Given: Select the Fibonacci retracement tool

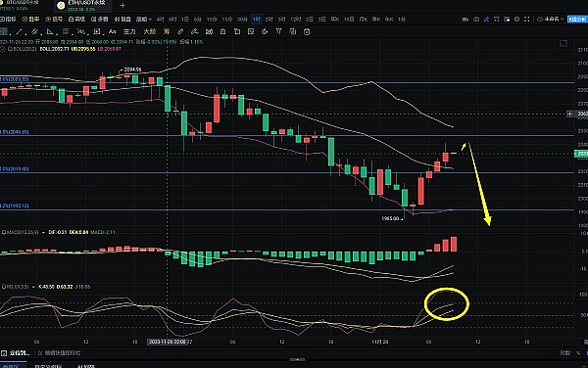Looking at the screenshot, I should pos(66,32).
